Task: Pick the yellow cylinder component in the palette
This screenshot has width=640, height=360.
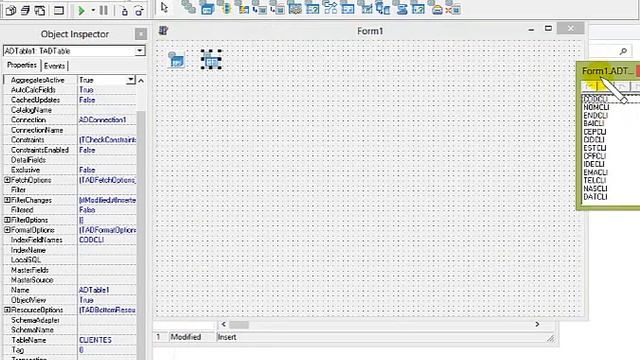Action: coord(225,7)
